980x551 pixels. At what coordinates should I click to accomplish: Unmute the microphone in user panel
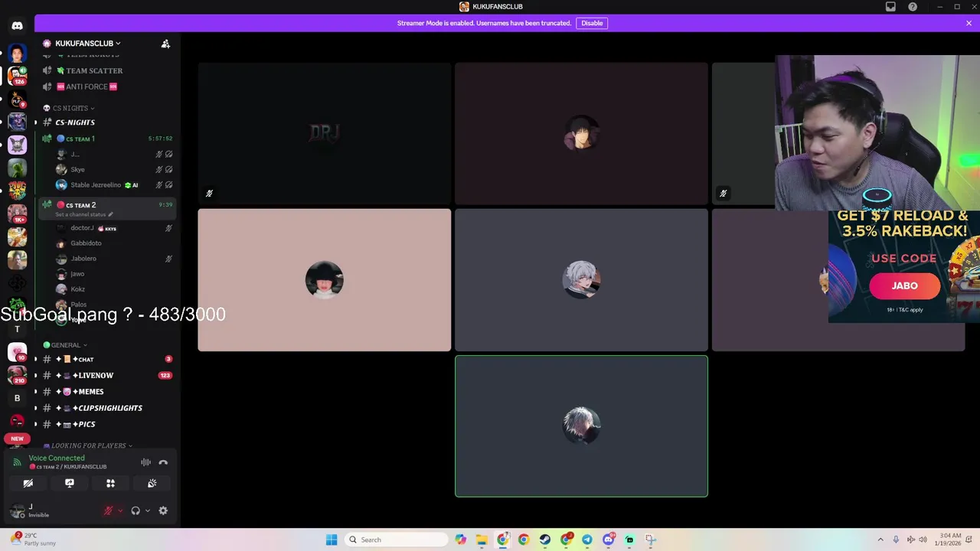coord(108,510)
